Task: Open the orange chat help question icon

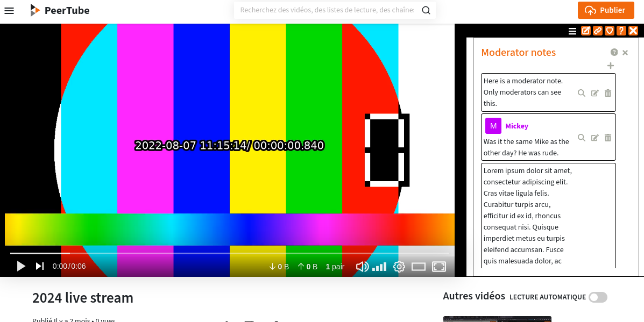Action: (621, 31)
